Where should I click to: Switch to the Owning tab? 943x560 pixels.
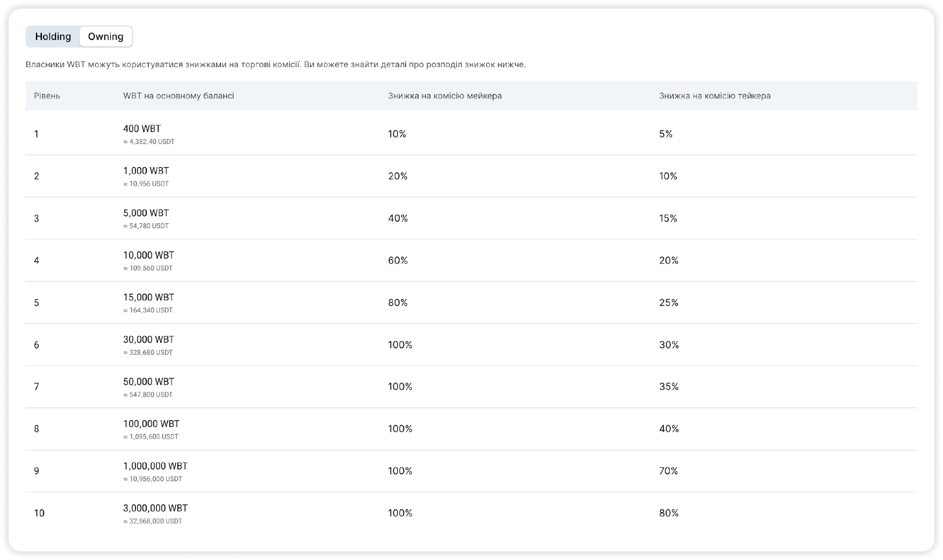tap(105, 37)
